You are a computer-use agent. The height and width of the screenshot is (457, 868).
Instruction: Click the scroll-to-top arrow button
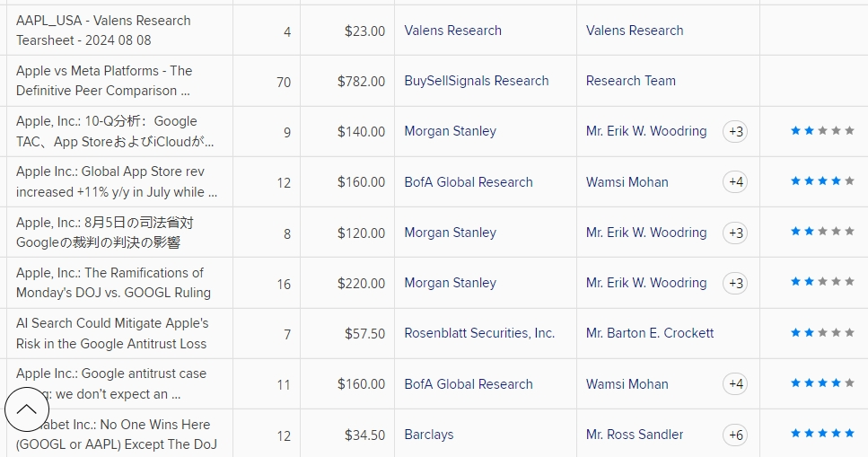pos(27,409)
